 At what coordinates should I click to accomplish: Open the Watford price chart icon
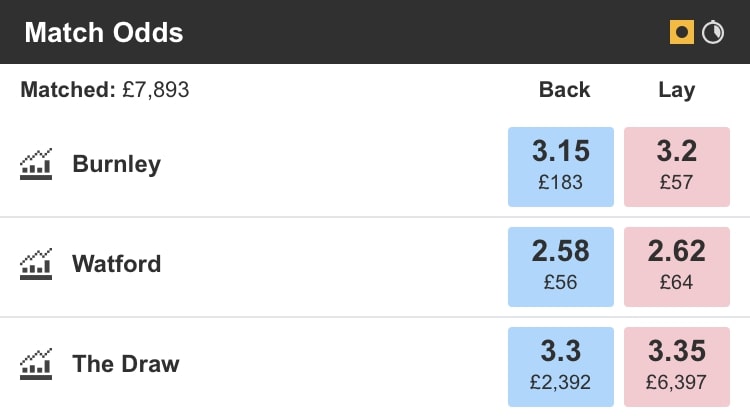coord(36,264)
